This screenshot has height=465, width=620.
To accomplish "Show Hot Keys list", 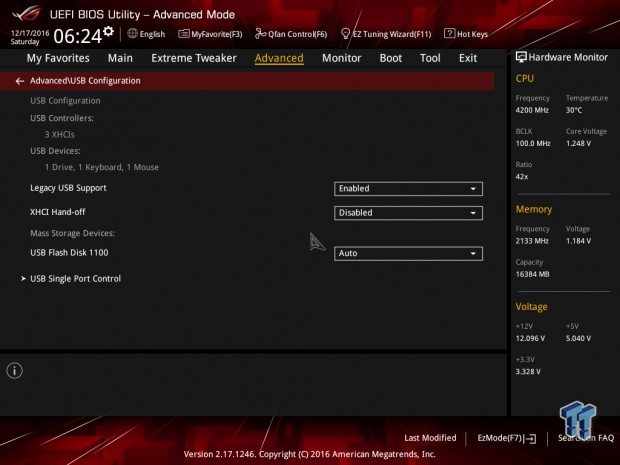I will pos(466,34).
